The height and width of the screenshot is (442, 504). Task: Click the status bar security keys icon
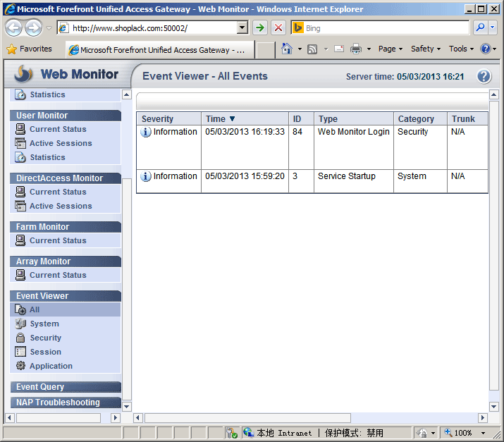pyautogui.click(x=231, y=433)
